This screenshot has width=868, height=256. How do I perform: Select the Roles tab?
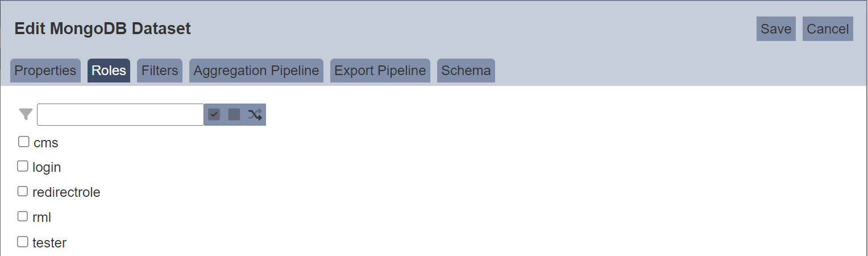pyautogui.click(x=109, y=71)
